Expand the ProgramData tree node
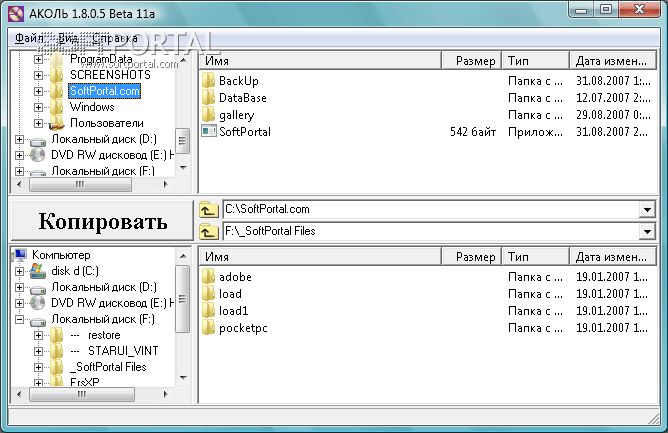The height and width of the screenshot is (433, 668). pos(38,59)
